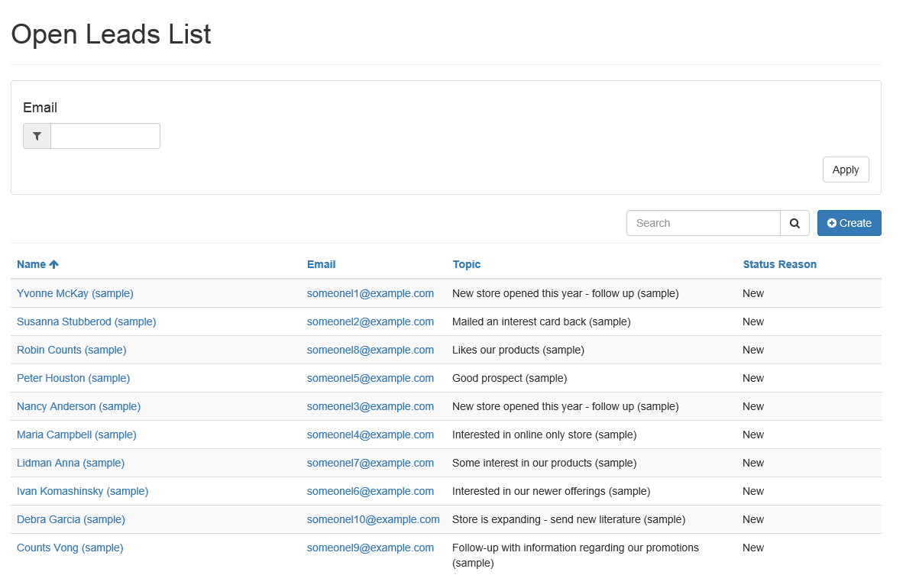Sort by the Status Reason column header

click(x=779, y=264)
